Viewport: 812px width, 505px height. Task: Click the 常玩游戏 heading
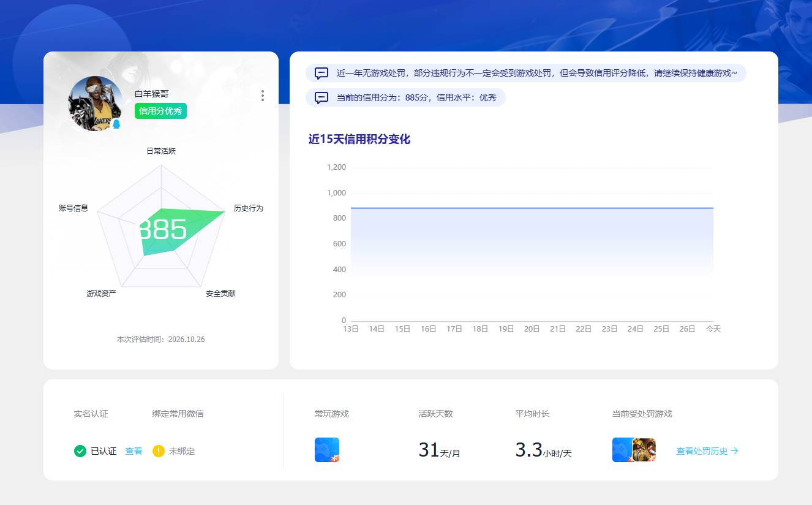332,414
